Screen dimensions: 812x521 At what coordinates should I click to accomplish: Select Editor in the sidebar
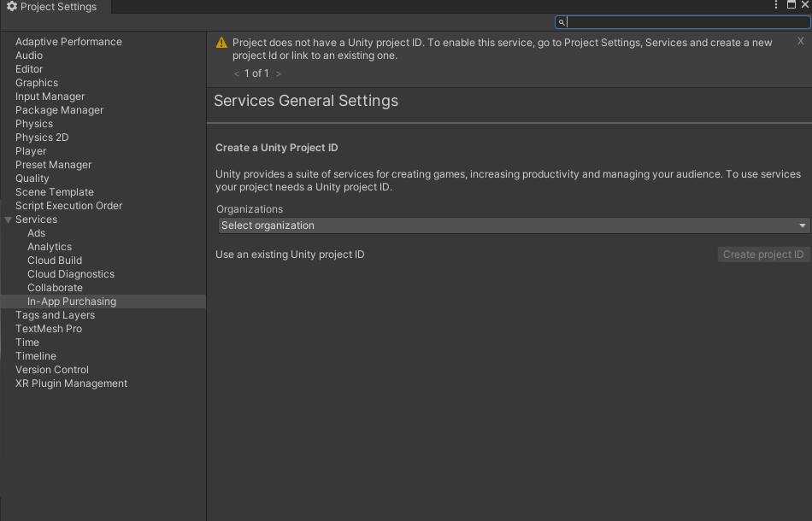point(29,69)
